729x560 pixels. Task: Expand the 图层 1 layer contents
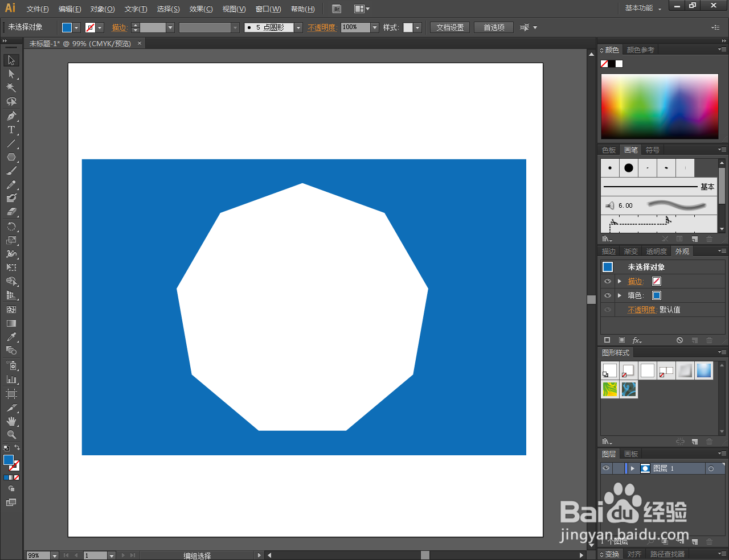[632, 468]
